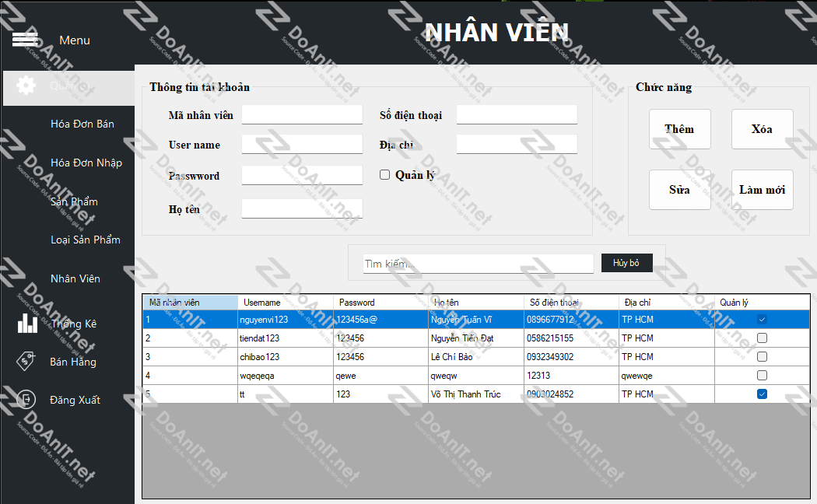Screen dimensions: 817x504
Task: Click Hủy bỏ next to search
Action: click(626, 263)
